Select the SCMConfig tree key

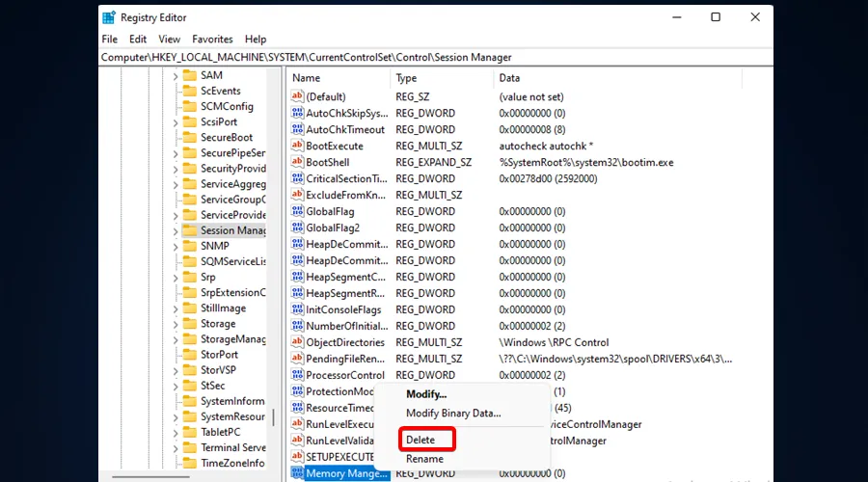227,106
